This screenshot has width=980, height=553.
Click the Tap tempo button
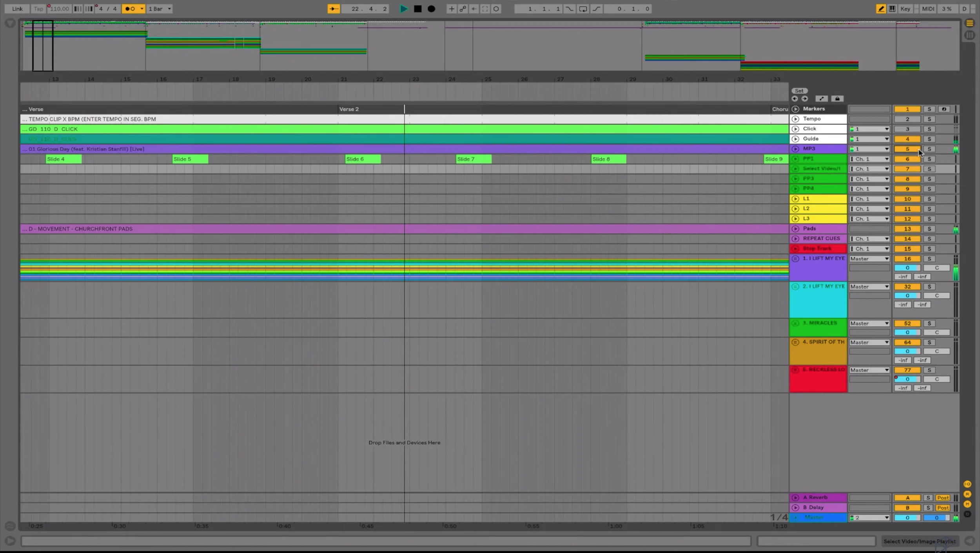pyautogui.click(x=38, y=9)
